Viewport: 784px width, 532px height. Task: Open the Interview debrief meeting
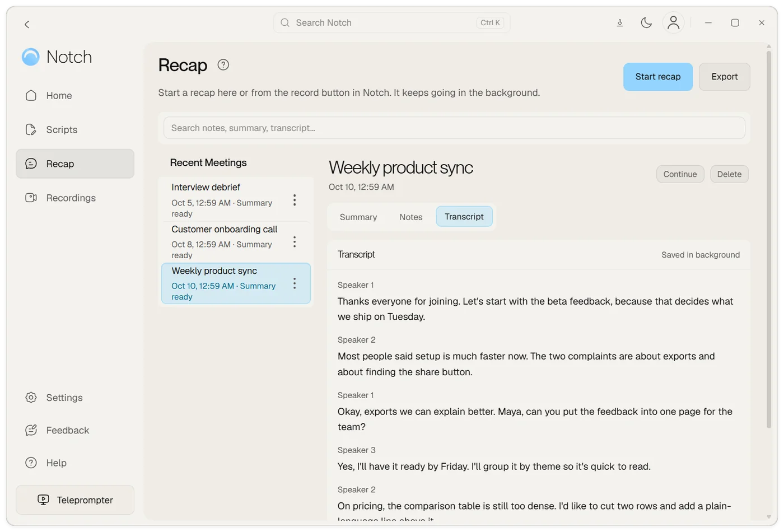click(236, 200)
